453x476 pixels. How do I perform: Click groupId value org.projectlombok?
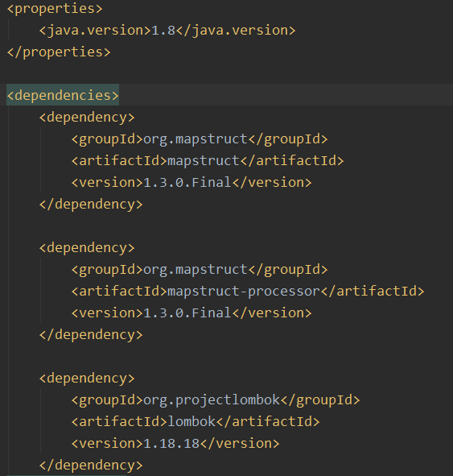point(212,399)
